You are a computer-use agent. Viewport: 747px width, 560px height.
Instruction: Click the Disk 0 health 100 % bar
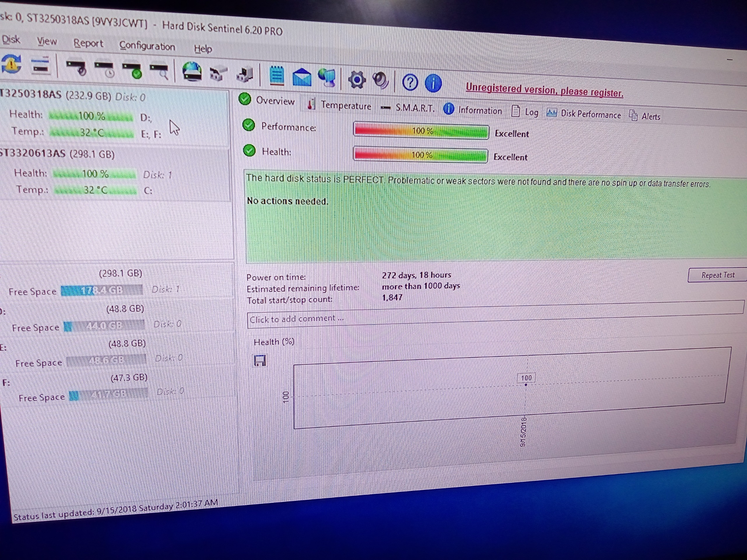point(91,116)
